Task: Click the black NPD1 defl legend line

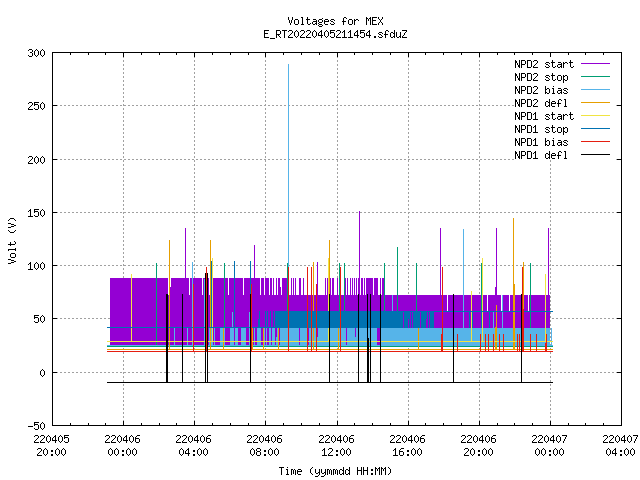Action: [x=596, y=155]
